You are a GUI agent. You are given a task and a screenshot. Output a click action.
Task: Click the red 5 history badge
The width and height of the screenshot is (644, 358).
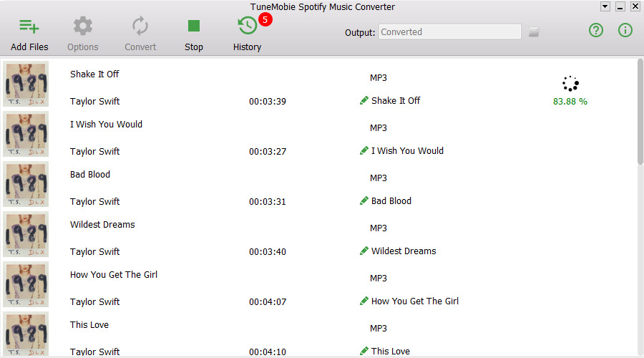[x=265, y=19]
